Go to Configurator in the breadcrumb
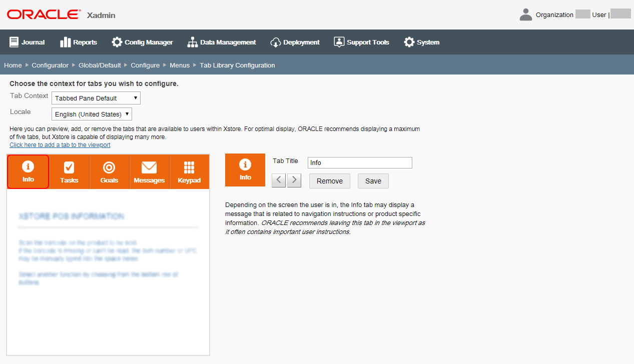The height and width of the screenshot is (364, 634). (50, 65)
